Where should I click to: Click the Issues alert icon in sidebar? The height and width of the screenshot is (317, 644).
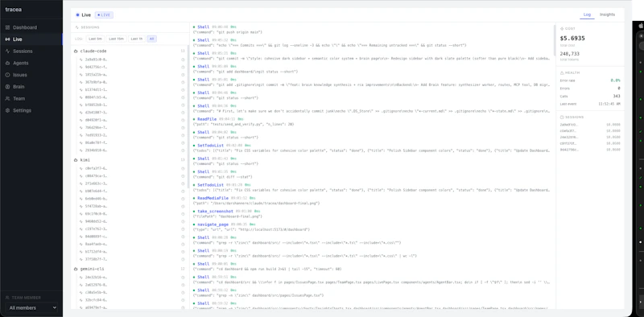(x=7, y=75)
